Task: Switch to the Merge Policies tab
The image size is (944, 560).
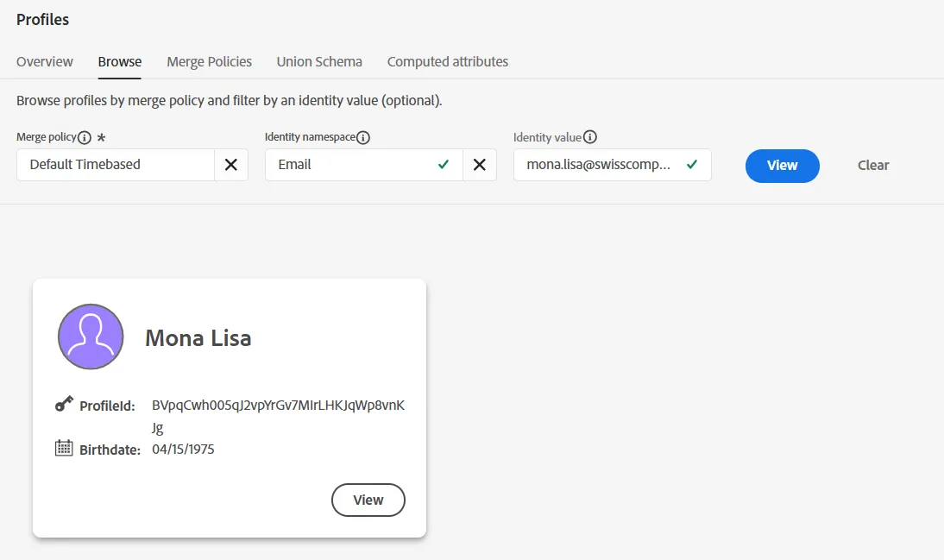Action: 210,62
